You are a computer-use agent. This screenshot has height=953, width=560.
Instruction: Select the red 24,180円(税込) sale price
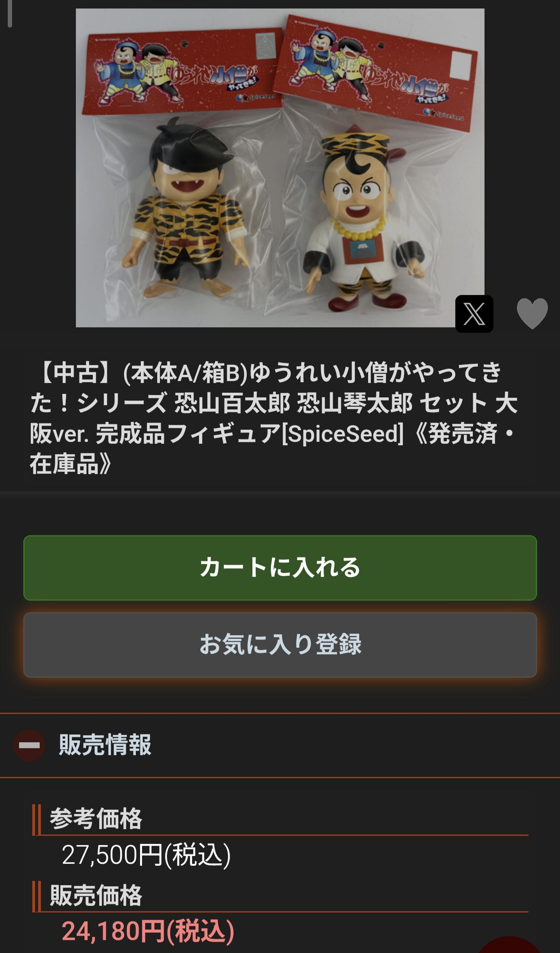pos(148,932)
